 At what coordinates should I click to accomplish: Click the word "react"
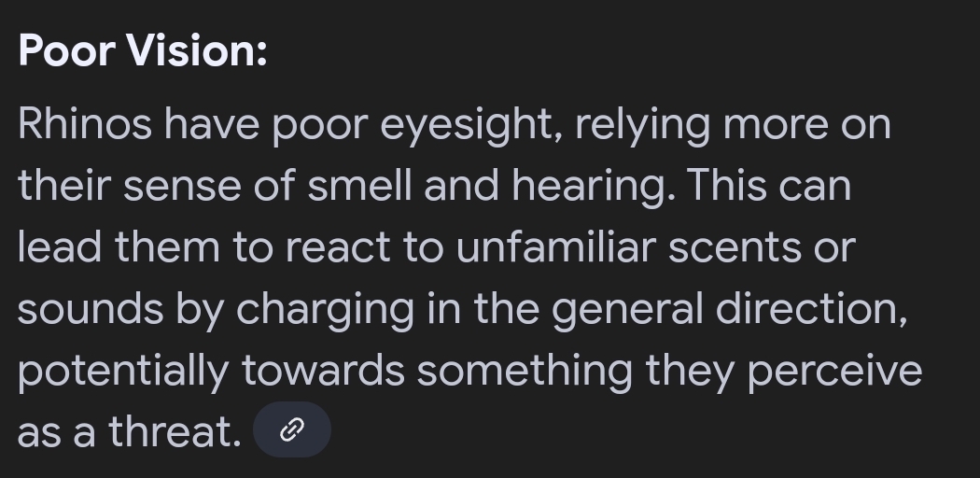pyautogui.click(x=343, y=248)
